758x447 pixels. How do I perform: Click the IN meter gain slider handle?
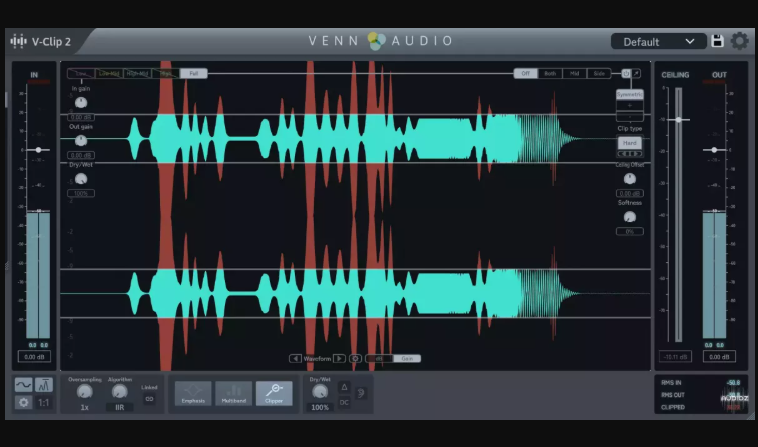38,150
